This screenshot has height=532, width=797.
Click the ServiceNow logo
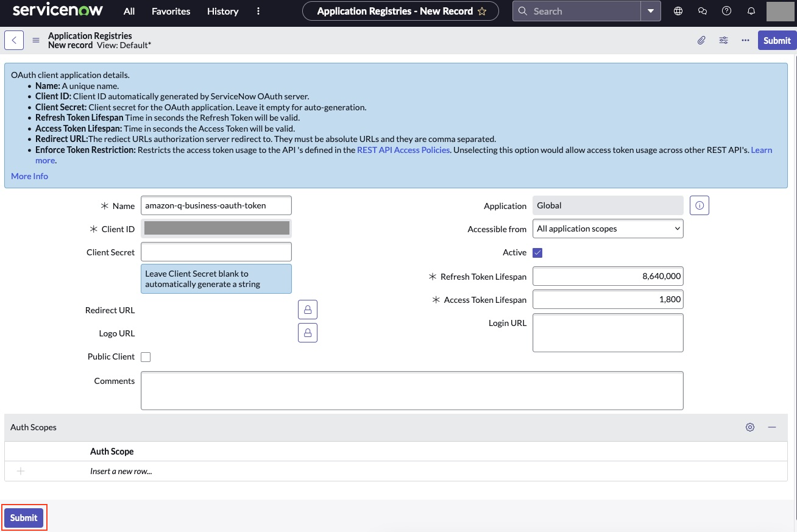58,10
